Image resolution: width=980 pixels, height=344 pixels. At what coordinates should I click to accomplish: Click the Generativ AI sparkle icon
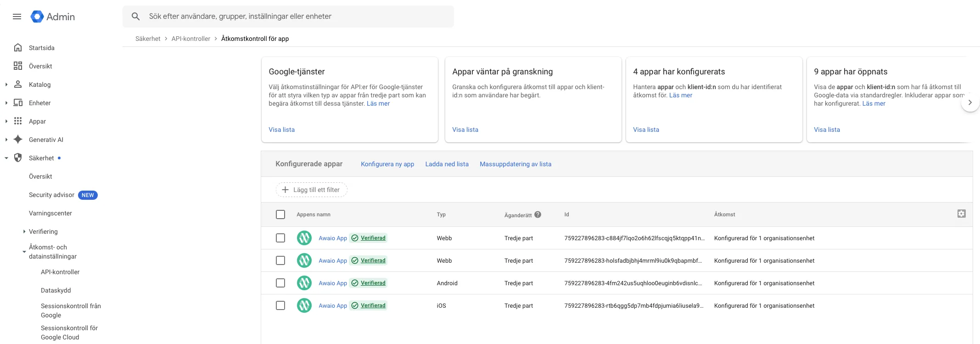(x=18, y=140)
